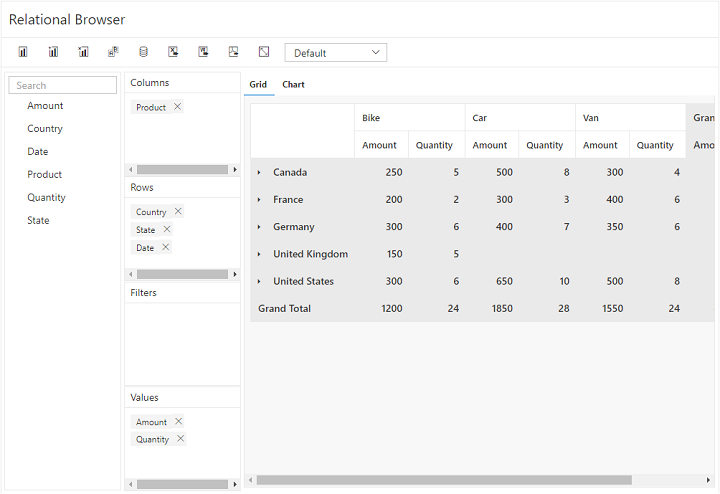The height and width of the screenshot is (494, 720).
Task: Remove Country field from Rows
Action: [178, 212]
